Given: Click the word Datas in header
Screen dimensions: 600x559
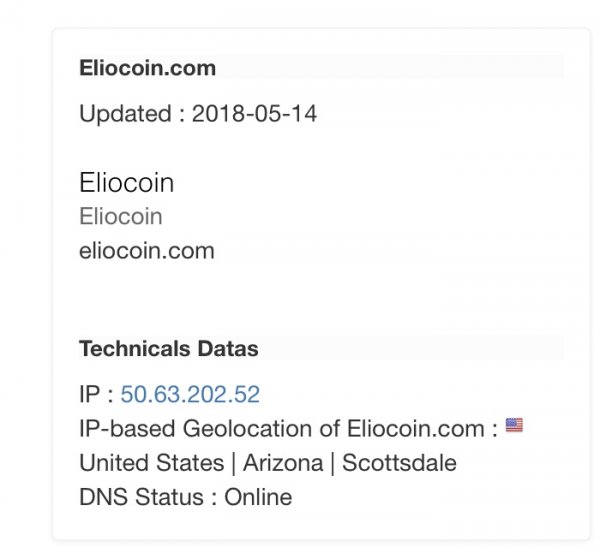Looking at the screenshot, I should pyautogui.click(x=228, y=349).
